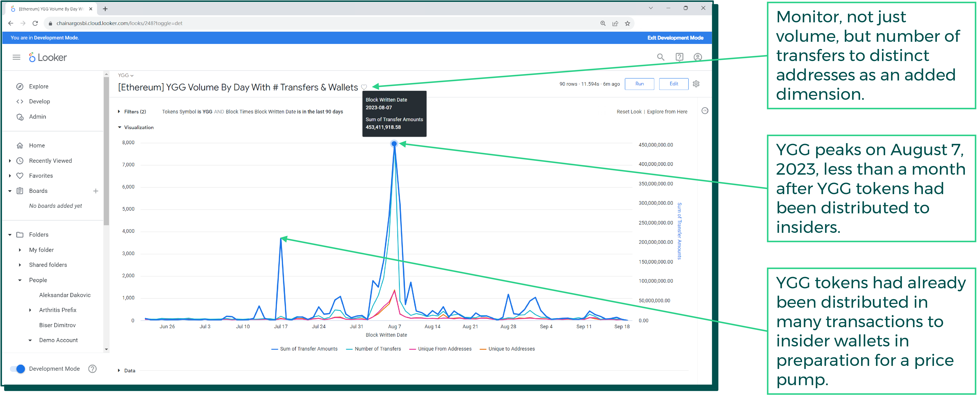The image size is (980, 399).
Task: Click the Reset Look link
Action: coord(629,112)
